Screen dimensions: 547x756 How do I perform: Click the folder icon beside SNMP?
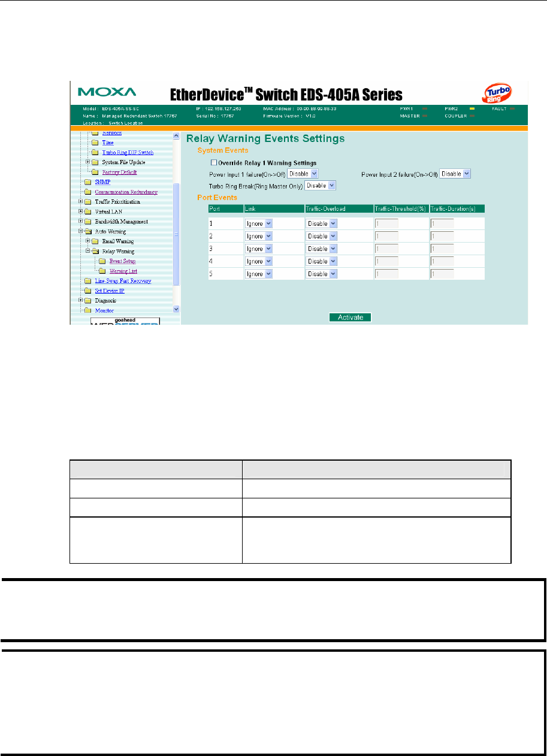89,182
